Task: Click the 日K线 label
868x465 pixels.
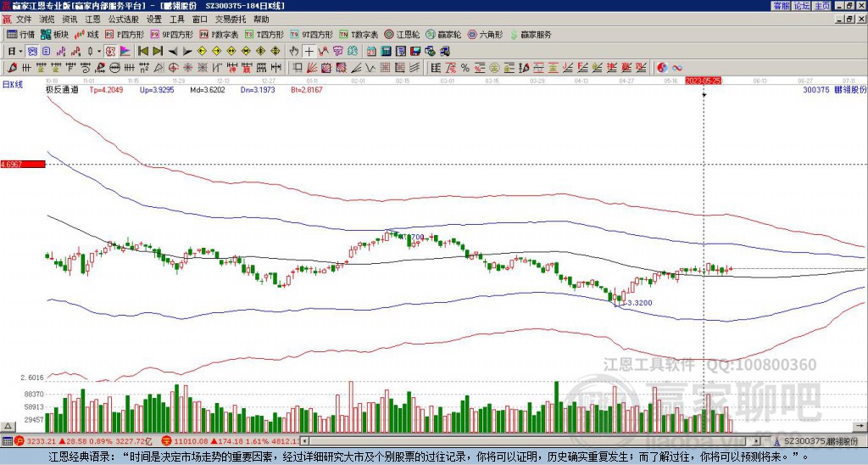Action: (12, 85)
